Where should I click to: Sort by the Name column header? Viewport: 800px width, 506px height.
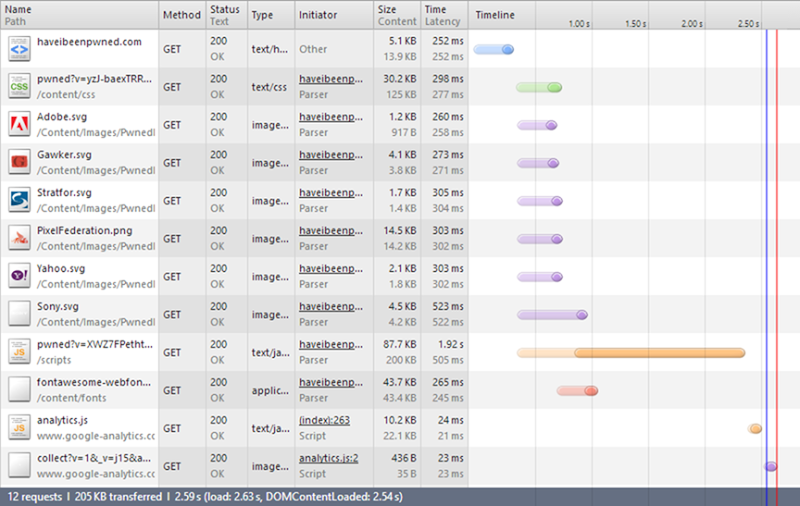click(x=80, y=15)
